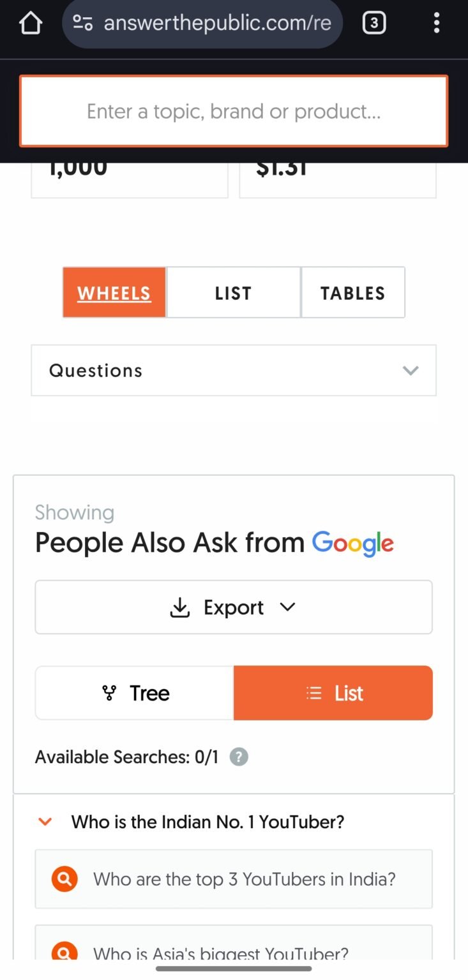Click the help question mark beside Available Searches
Image resolution: width=468 pixels, height=980 pixels.
pyautogui.click(x=239, y=757)
